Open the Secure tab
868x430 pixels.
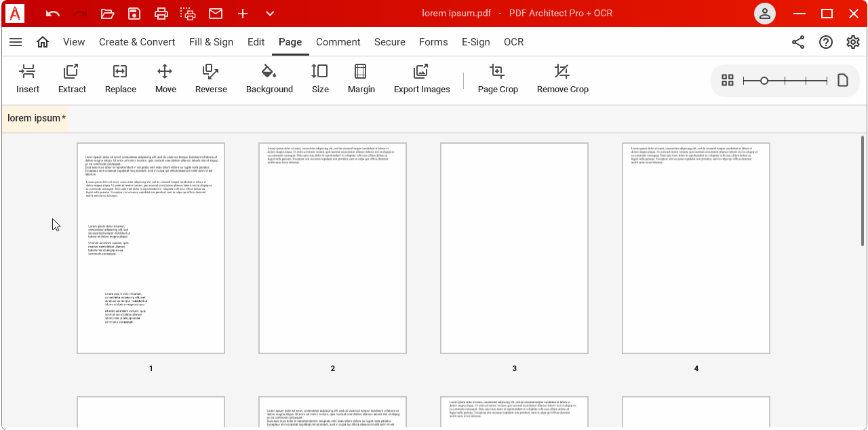pos(390,42)
